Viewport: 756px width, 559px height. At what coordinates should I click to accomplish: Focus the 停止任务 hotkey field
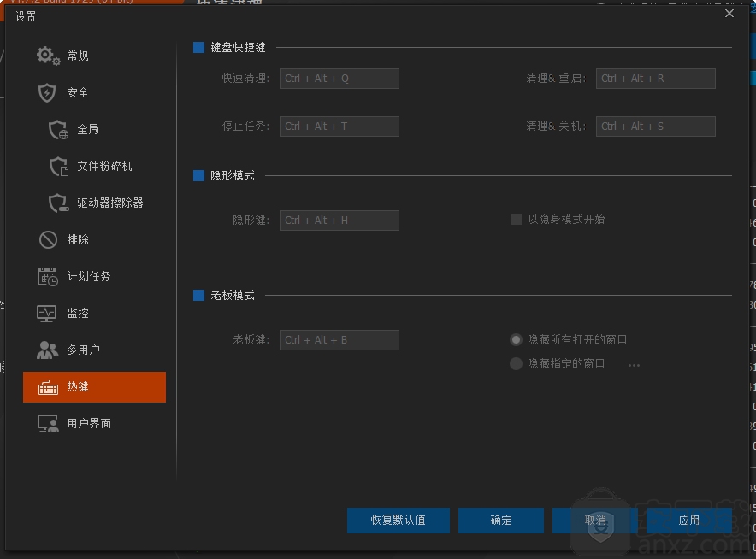tap(340, 127)
